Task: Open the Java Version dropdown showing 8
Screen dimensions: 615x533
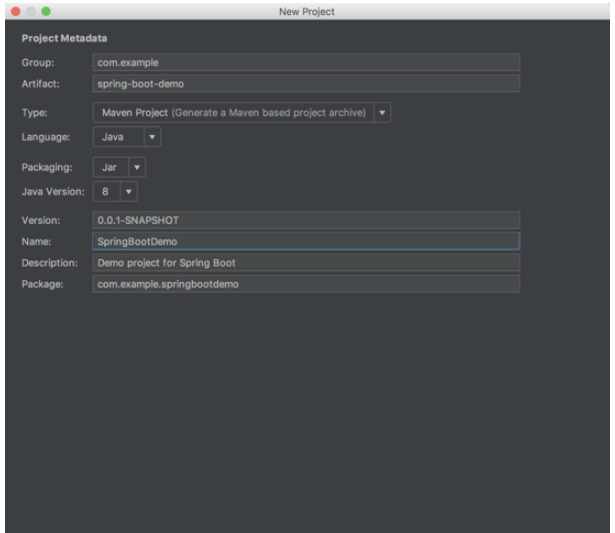Action: pyautogui.click(x=115, y=192)
